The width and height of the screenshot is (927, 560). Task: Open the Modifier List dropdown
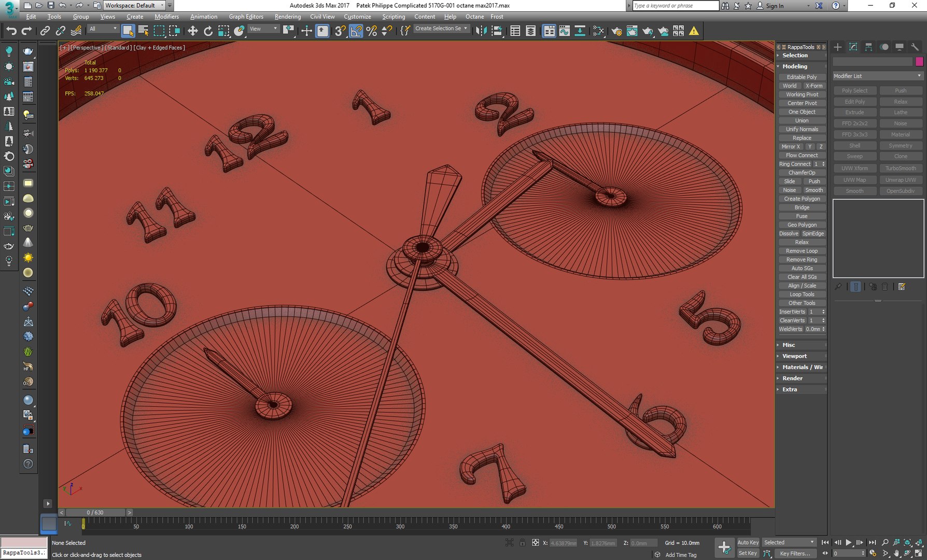[x=877, y=76]
